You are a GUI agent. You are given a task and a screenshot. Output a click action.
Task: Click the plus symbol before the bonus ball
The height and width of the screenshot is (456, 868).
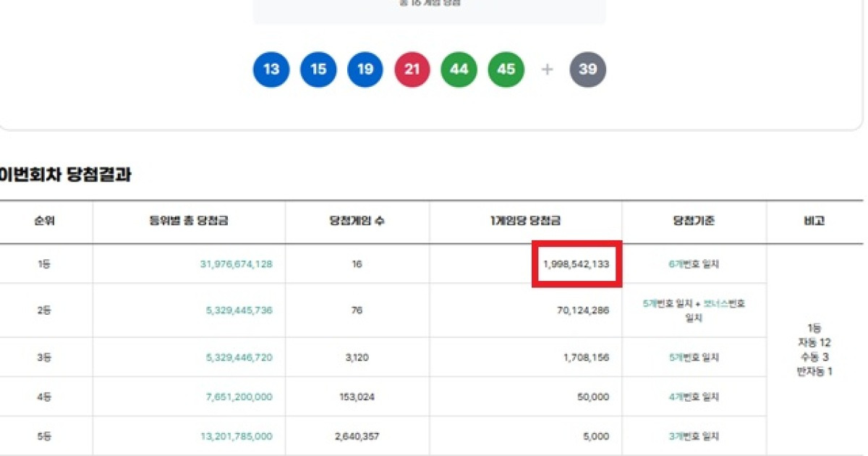[x=547, y=69]
